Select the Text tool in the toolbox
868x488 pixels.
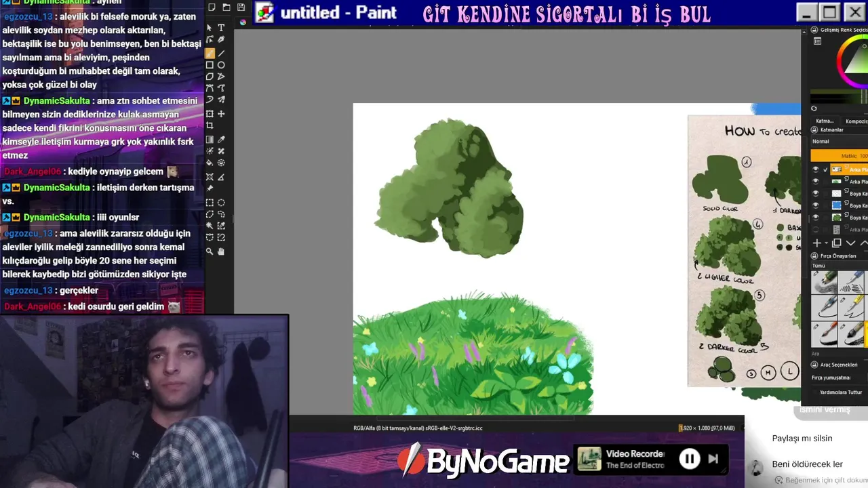(x=221, y=28)
